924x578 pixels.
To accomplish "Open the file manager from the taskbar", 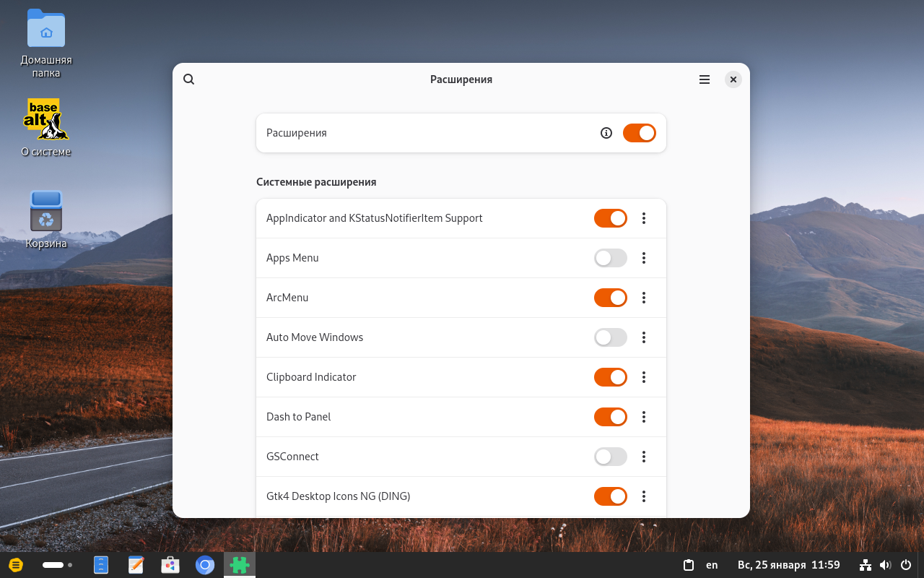I will click(100, 564).
